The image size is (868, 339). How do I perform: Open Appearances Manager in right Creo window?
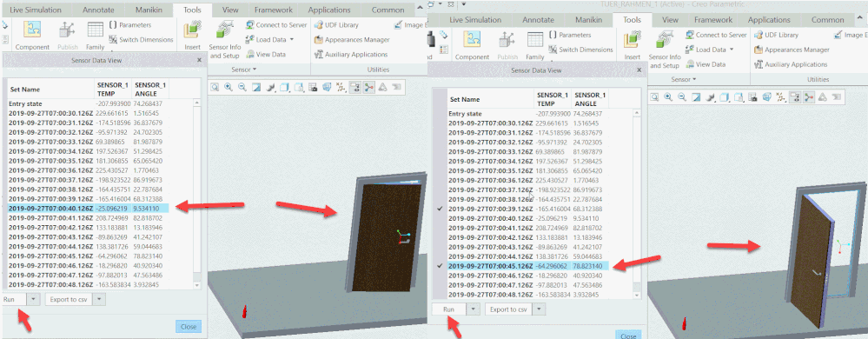(x=792, y=50)
